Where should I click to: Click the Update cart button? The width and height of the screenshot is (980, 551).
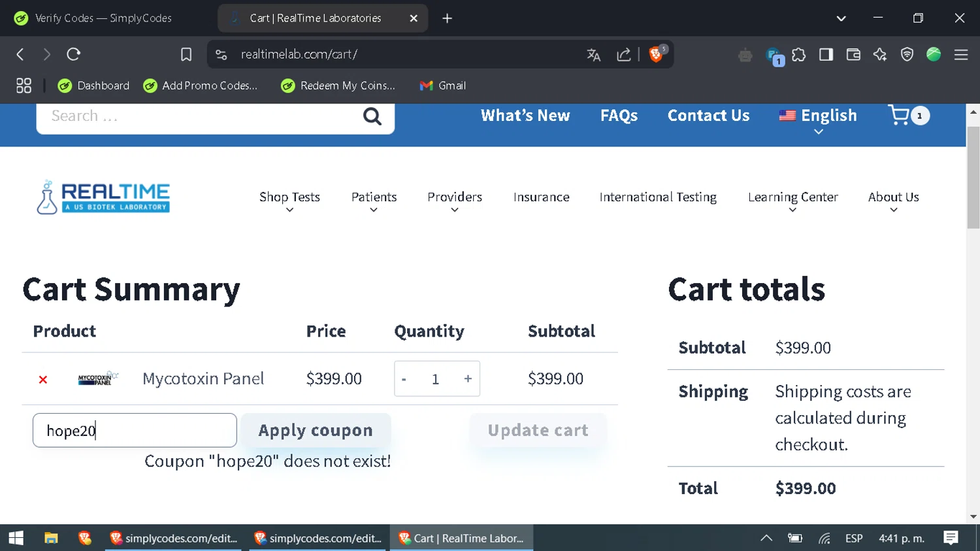coord(538,430)
